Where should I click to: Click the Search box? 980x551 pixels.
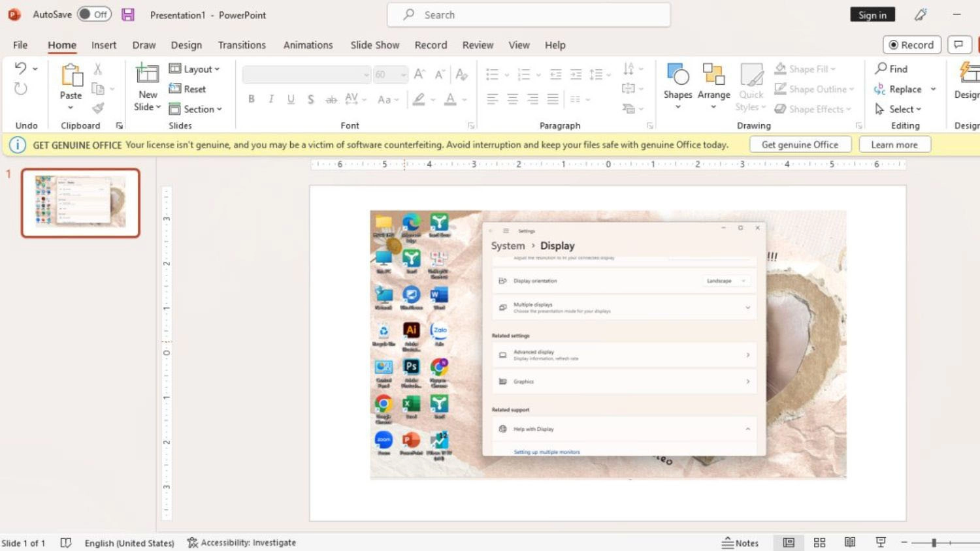pyautogui.click(x=529, y=14)
